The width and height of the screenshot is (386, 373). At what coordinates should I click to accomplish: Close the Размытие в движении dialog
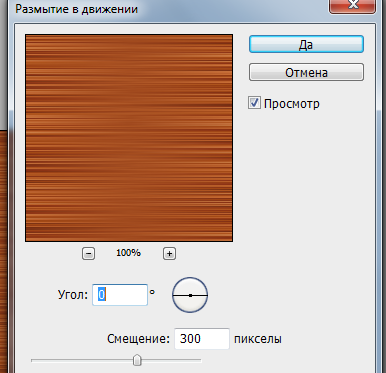pyautogui.click(x=352, y=6)
